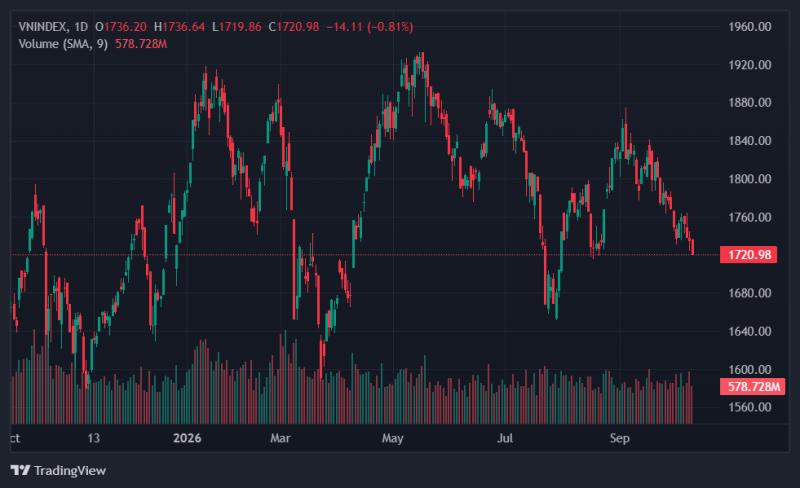Image resolution: width=800 pixels, height=488 pixels.
Task: Select the Mar marker on time axis
Action: (x=280, y=438)
